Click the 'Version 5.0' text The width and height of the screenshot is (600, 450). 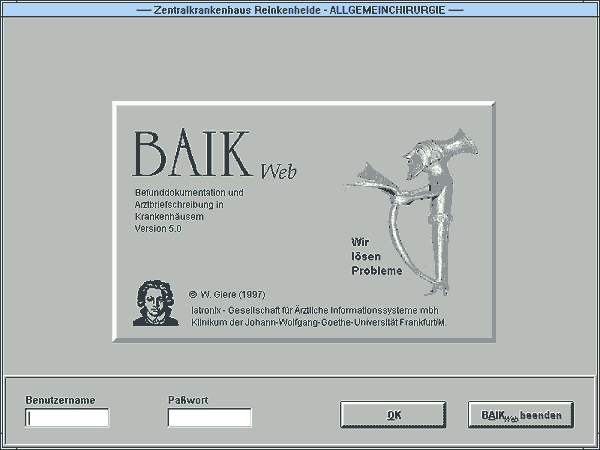point(158,229)
